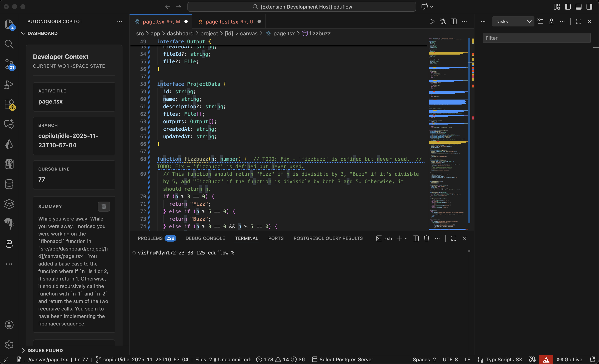Split the editor to the right

[453, 21]
